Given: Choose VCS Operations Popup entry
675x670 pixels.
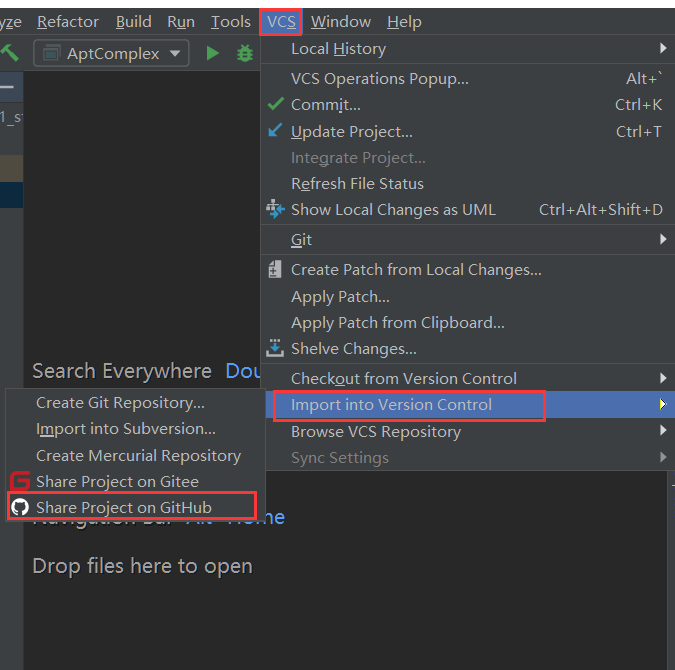Looking at the screenshot, I should [468, 79].
